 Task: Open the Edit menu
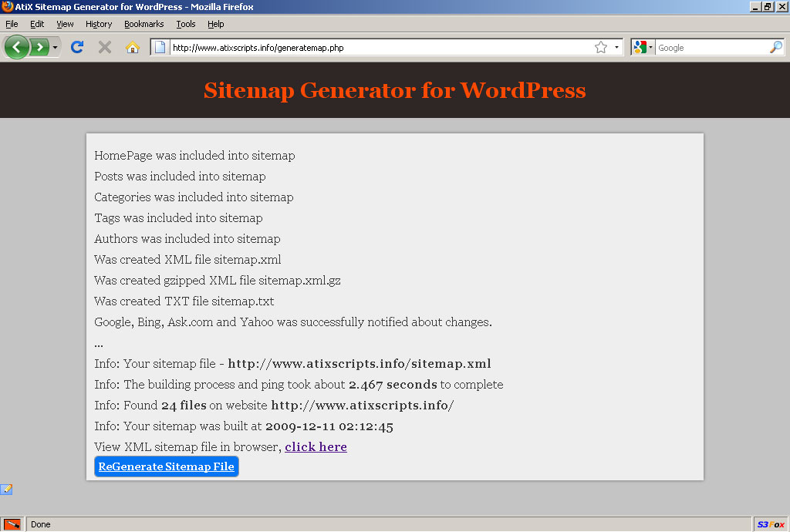[37, 24]
